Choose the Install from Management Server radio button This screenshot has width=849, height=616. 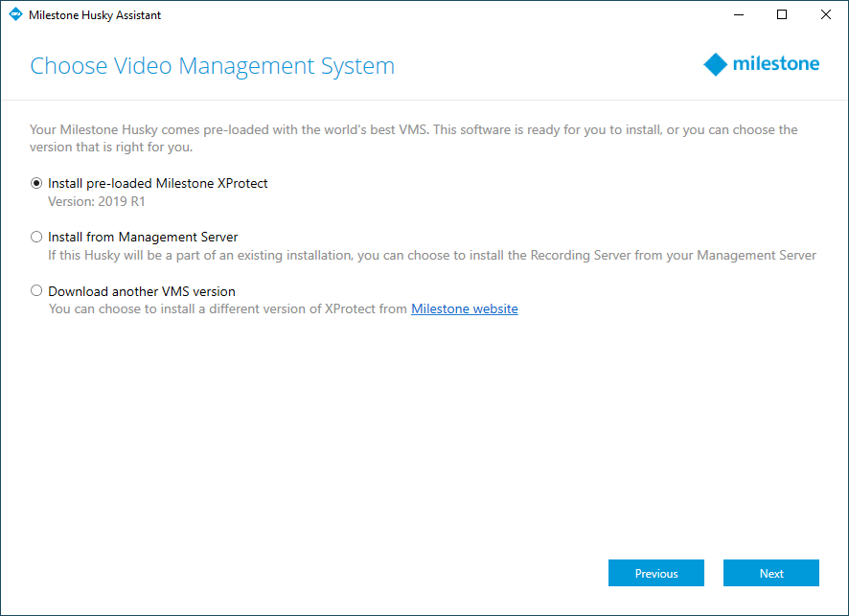click(36, 237)
